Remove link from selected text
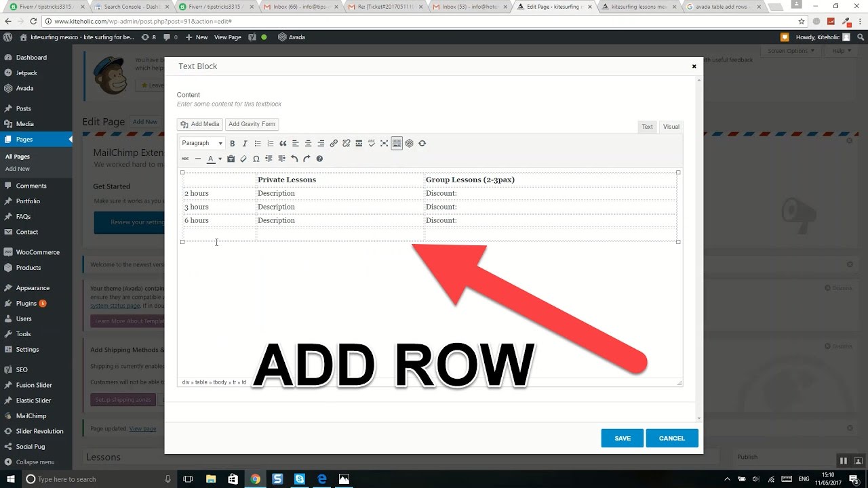The image size is (868, 488). [x=346, y=144]
